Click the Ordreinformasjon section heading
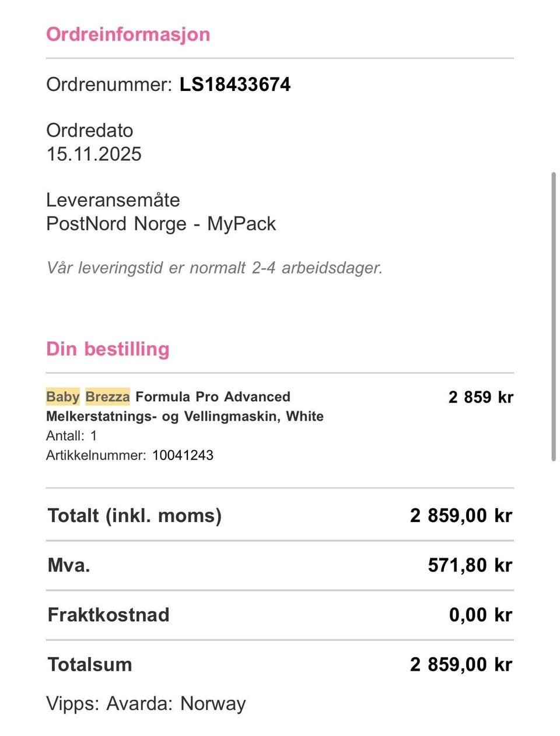 point(128,34)
